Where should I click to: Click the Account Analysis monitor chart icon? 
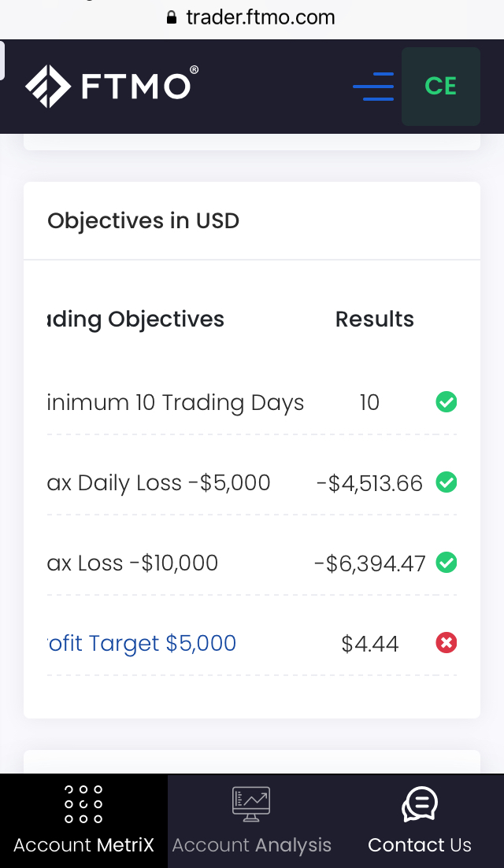coord(251,803)
